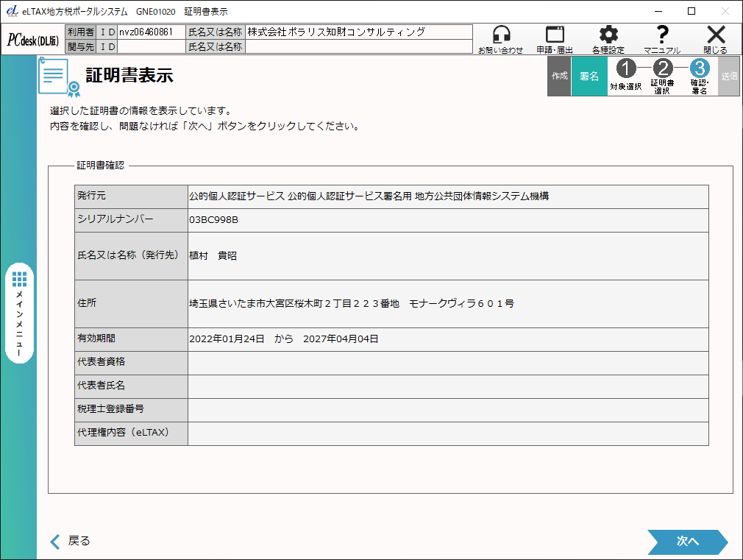Click the 株式会社ポラリス知財コンサルティング name field
The image size is (743, 560).
(x=359, y=32)
